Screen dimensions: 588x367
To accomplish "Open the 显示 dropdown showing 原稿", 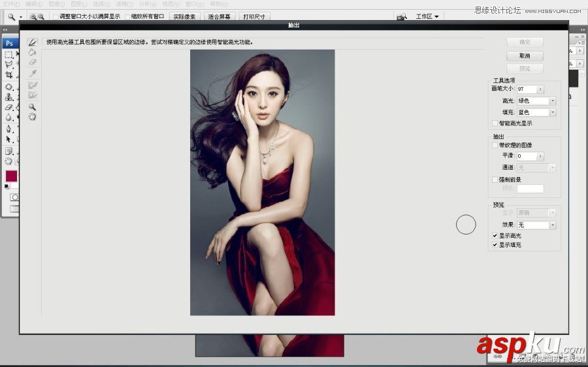I will click(536, 212).
